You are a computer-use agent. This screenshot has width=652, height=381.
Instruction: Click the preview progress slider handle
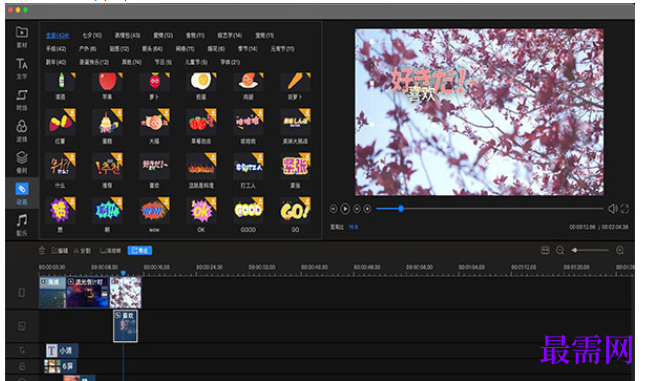pyautogui.click(x=401, y=208)
